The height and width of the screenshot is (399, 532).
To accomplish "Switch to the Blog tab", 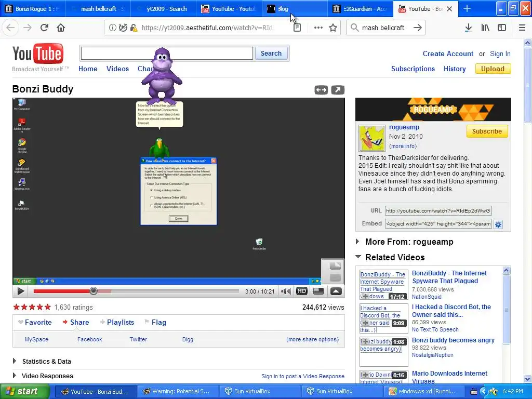I will [295, 8].
